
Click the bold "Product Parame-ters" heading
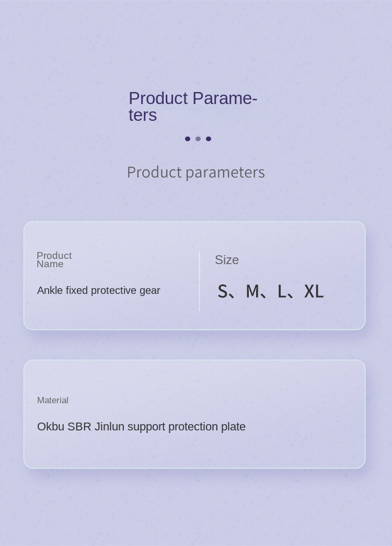point(193,106)
